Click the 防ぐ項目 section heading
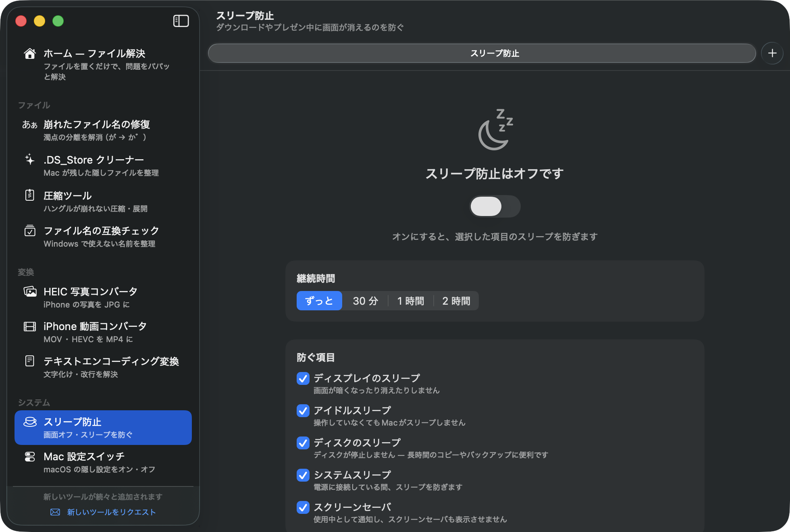 [x=316, y=357]
